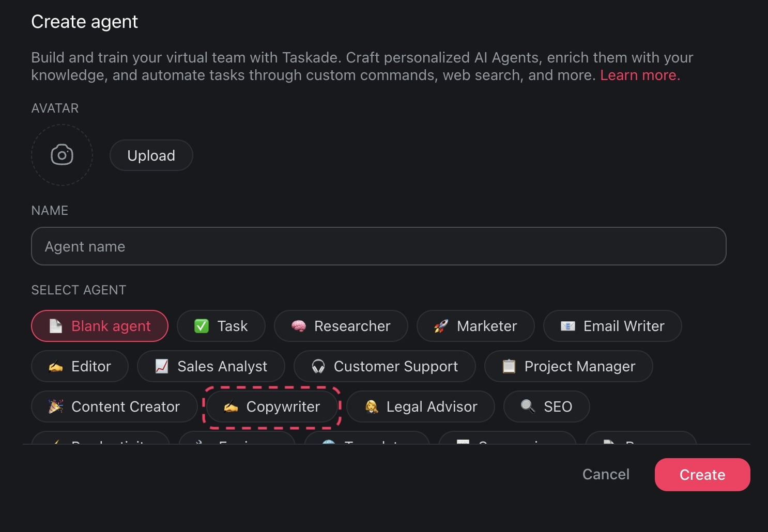Select the SEO magnifying glass icon
This screenshot has width=768, height=532.
click(528, 406)
